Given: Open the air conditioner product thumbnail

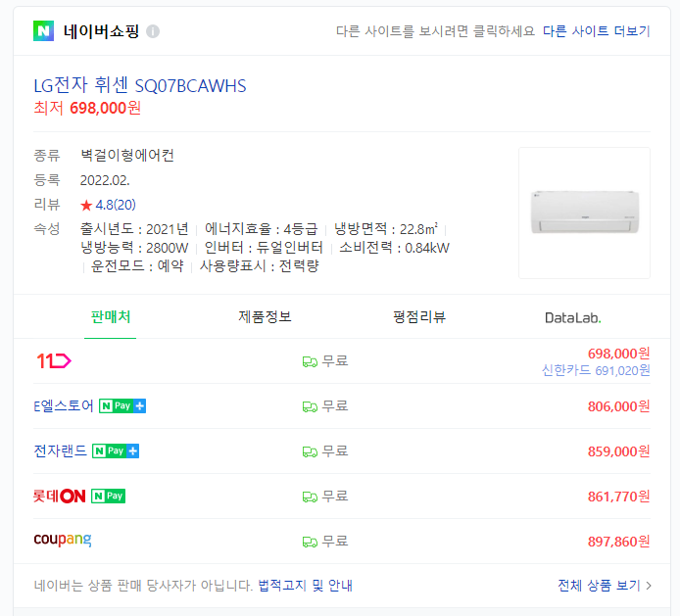Looking at the screenshot, I should (x=584, y=213).
